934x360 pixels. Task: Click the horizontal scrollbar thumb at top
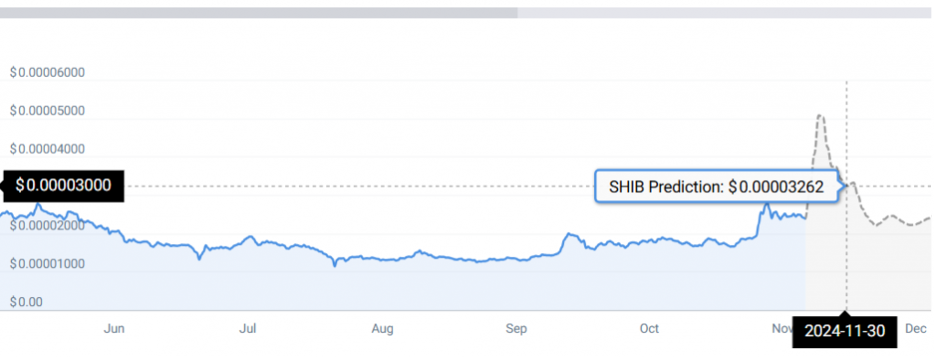tap(259, 13)
